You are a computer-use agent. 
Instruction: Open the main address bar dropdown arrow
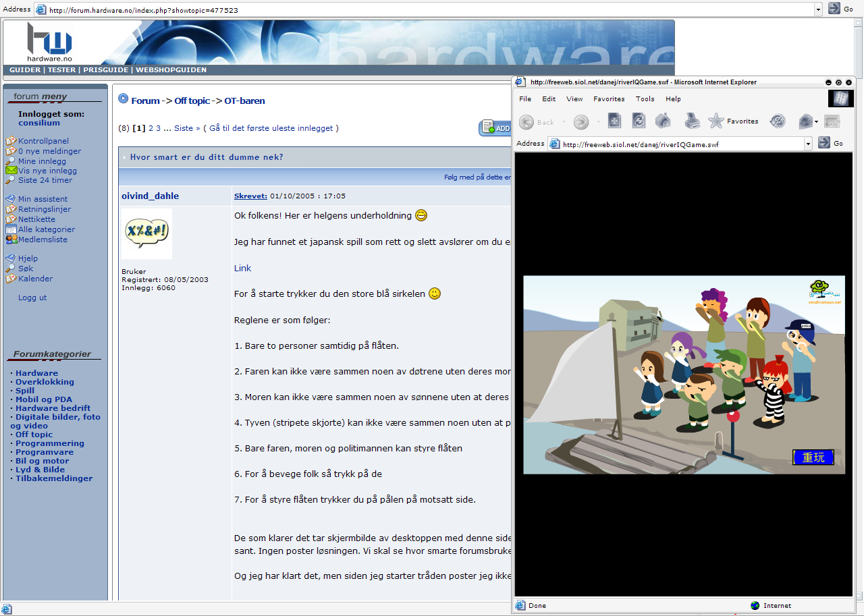[x=818, y=9]
